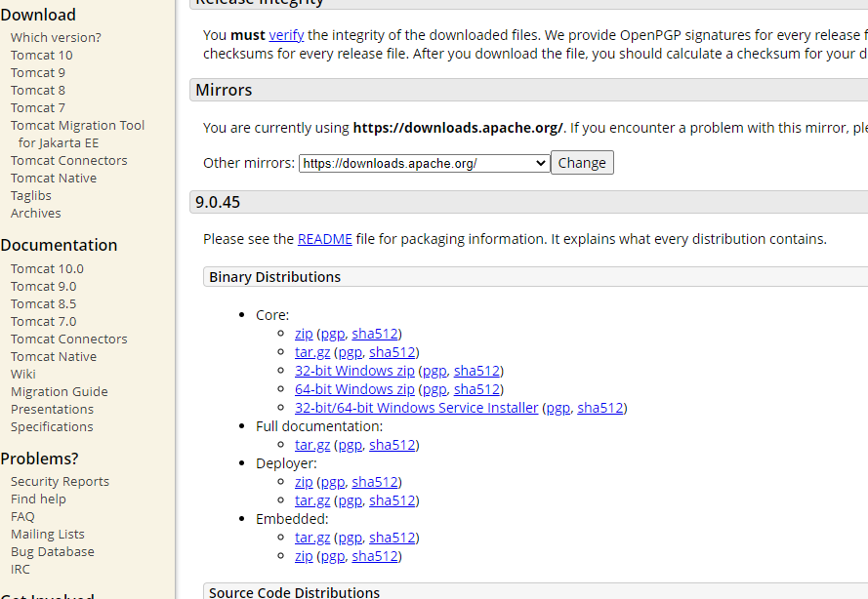Open Tomcat 9.0 documentation
The image size is (868, 599).
click(x=43, y=287)
